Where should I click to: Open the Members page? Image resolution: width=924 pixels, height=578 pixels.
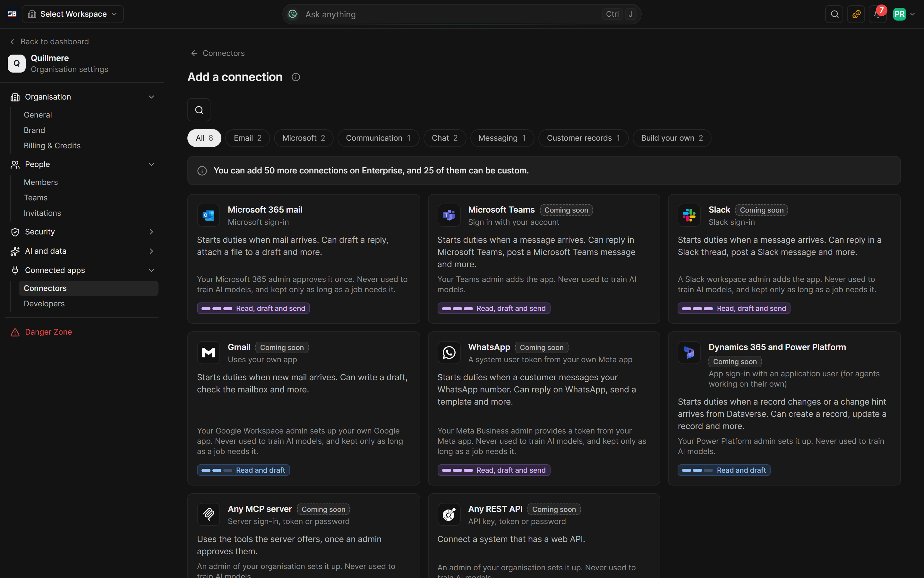40,182
